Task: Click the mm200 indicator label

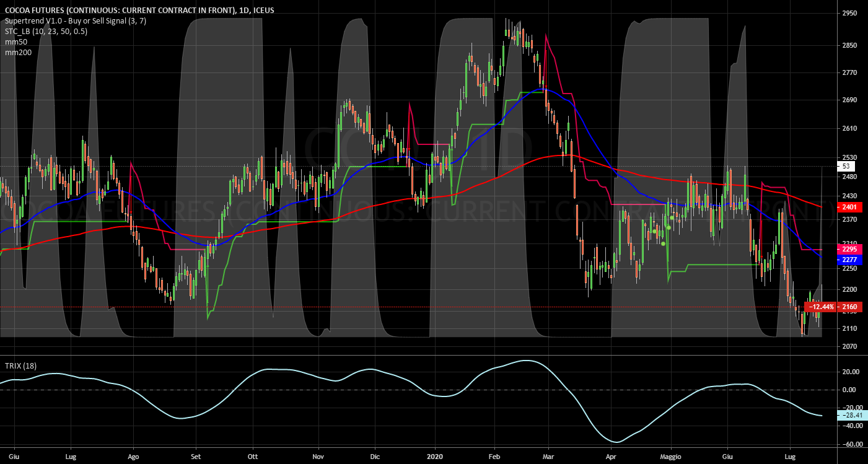Action: (x=18, y=53)
